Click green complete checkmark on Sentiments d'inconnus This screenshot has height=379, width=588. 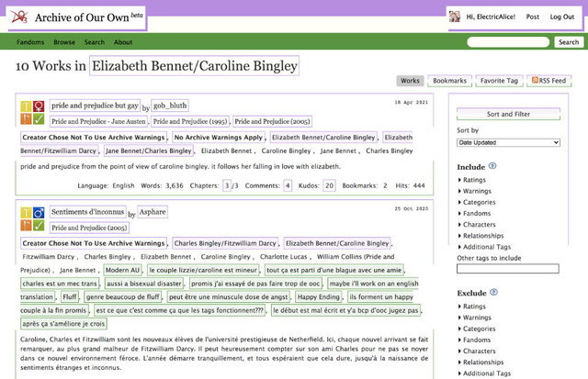pos(39,225)
